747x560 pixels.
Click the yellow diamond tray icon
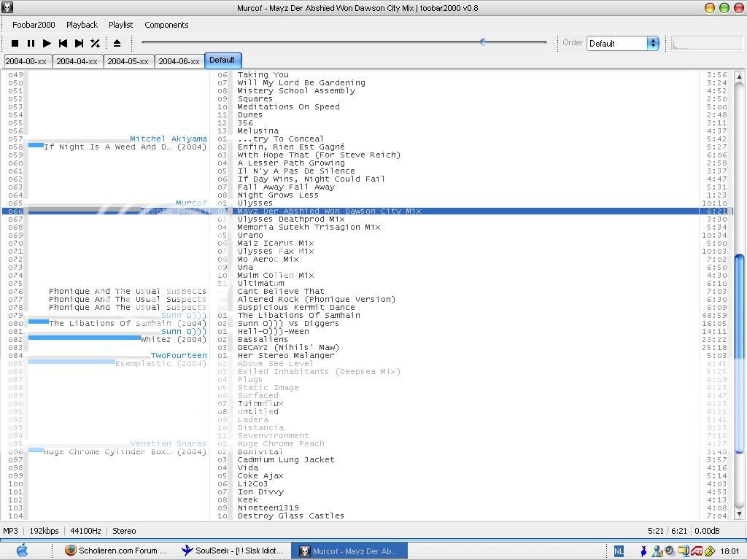click(710, 551)
